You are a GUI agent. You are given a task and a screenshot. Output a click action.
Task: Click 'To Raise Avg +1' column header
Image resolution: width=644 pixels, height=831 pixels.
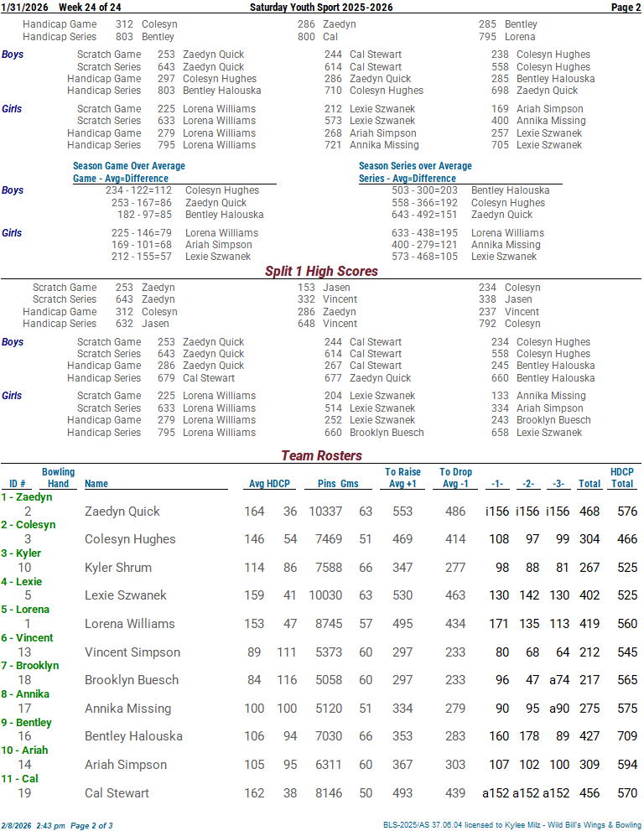(402, 477)
